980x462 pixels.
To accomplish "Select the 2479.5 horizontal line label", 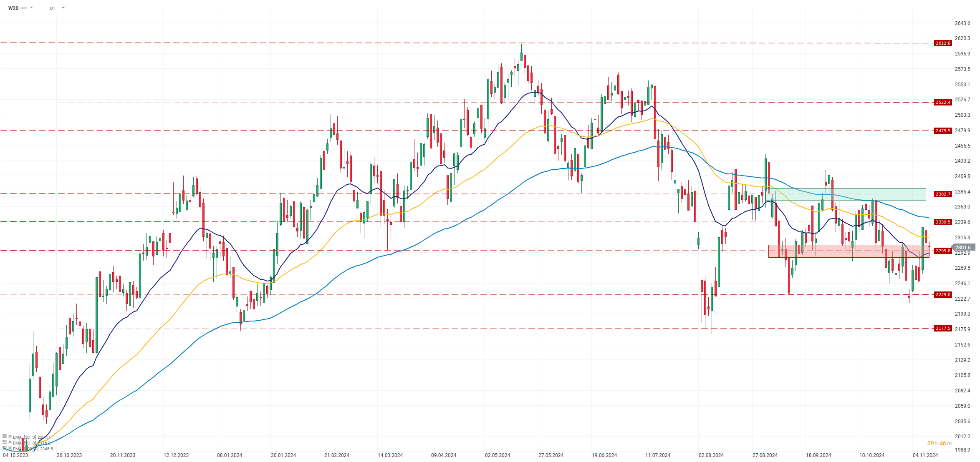I will click(943, 131).
